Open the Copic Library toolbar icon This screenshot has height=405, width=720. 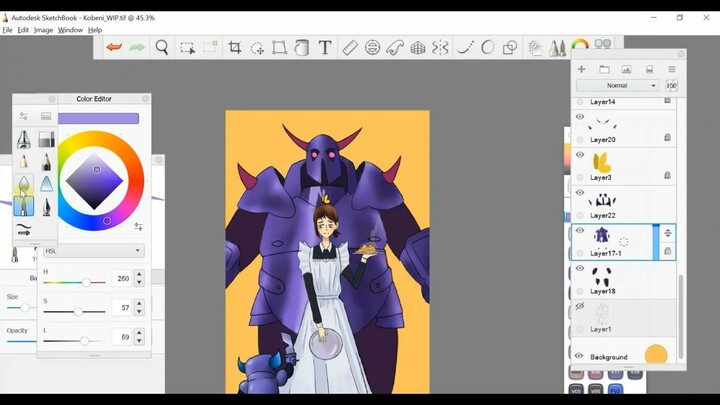(x=602, y=44)
